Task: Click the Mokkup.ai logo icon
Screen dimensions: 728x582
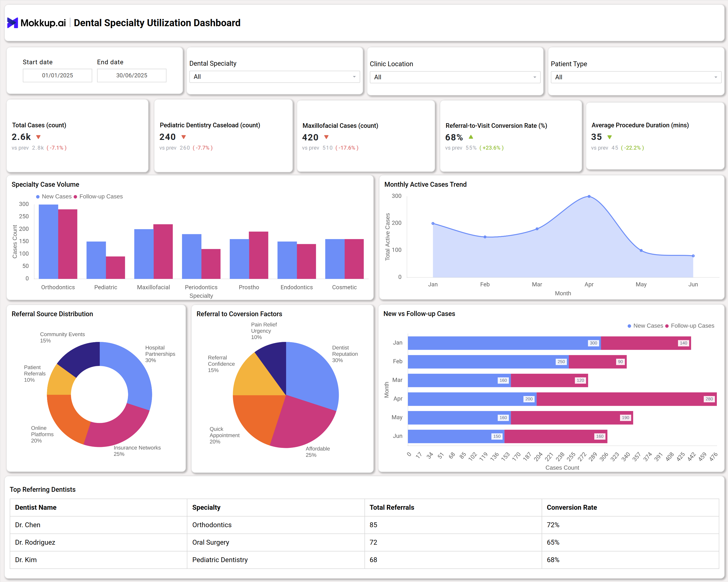Action: pos(12,23)
